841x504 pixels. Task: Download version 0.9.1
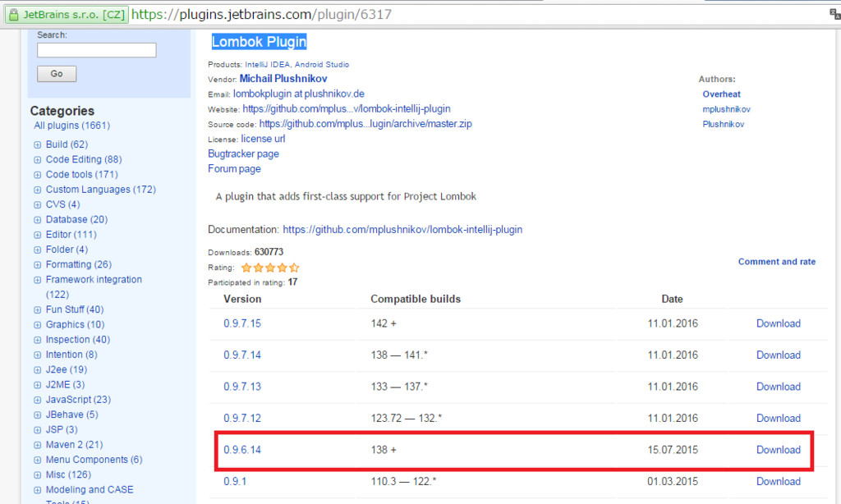[x=779, y=482]
